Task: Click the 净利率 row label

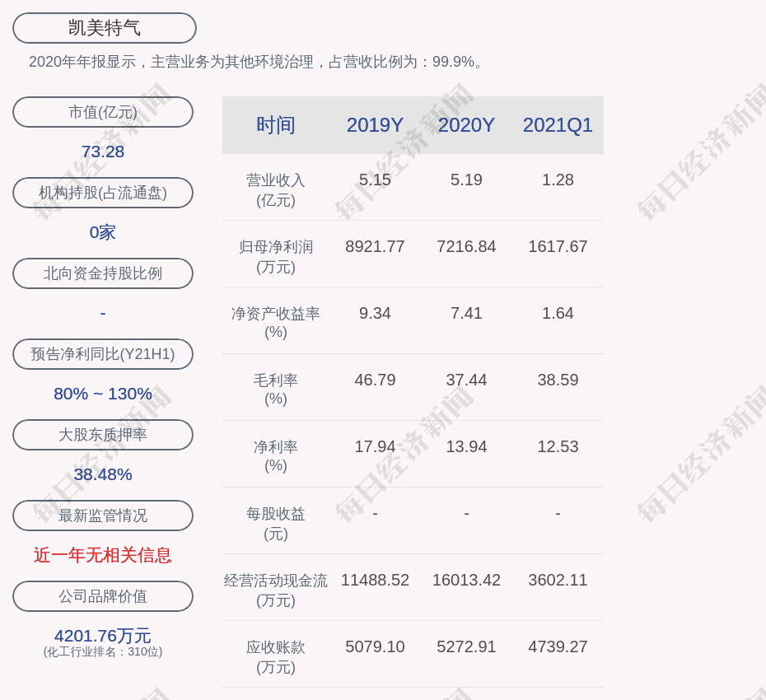Action: [x=276, y=456]
